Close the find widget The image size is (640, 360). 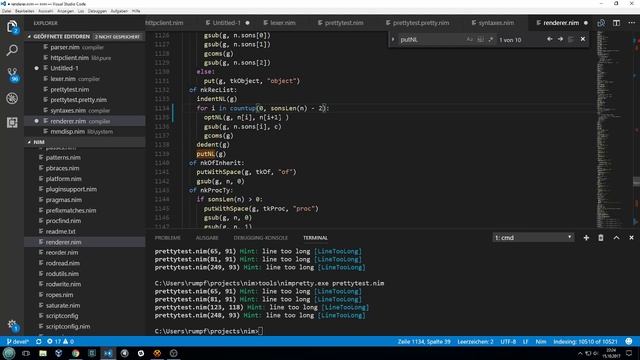tap(583, 39)
